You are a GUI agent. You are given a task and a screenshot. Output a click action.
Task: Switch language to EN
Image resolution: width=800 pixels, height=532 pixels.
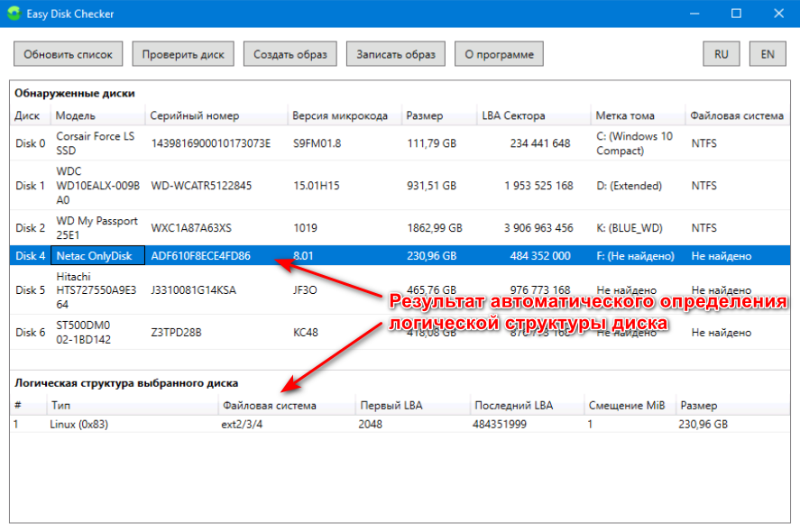[767, 54]
